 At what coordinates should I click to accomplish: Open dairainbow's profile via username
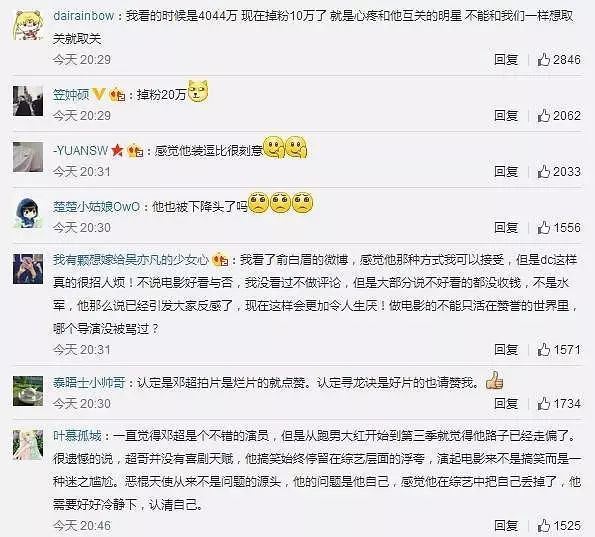tap(83, 16)
